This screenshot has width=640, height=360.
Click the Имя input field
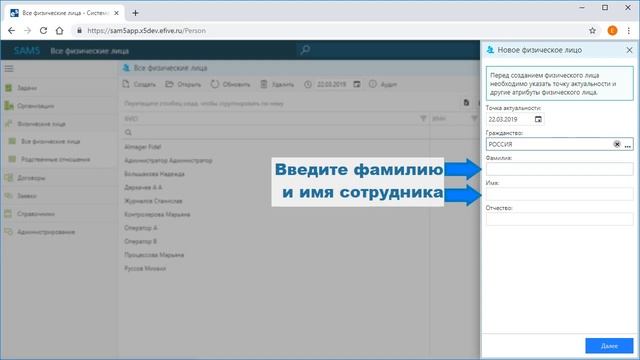pos(559,194)
